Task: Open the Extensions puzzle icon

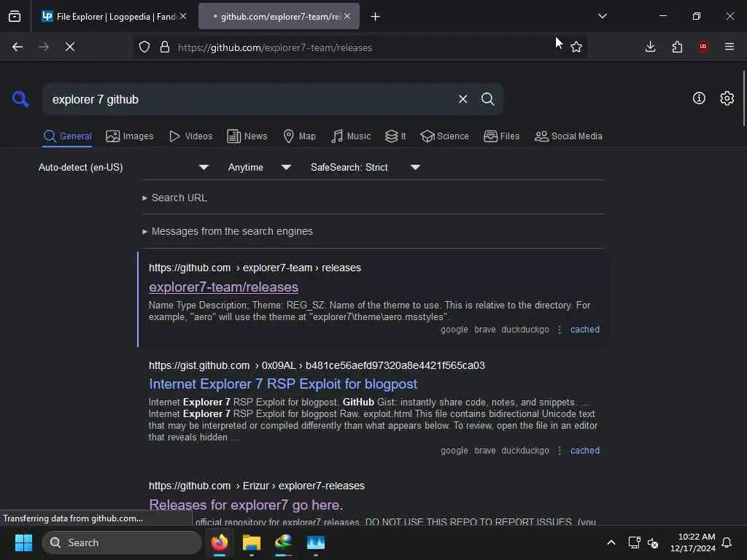Action: click(677, 47)
